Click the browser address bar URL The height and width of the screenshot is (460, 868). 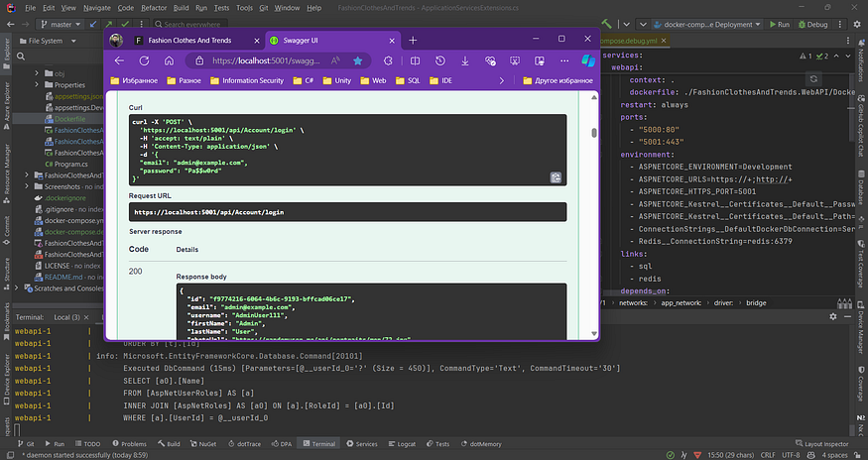[x=266, y=60]
